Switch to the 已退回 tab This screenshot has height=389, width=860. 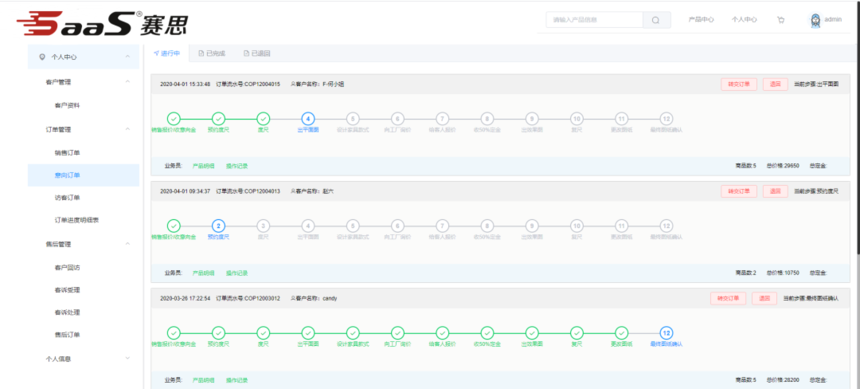click(x=257, y=54)
